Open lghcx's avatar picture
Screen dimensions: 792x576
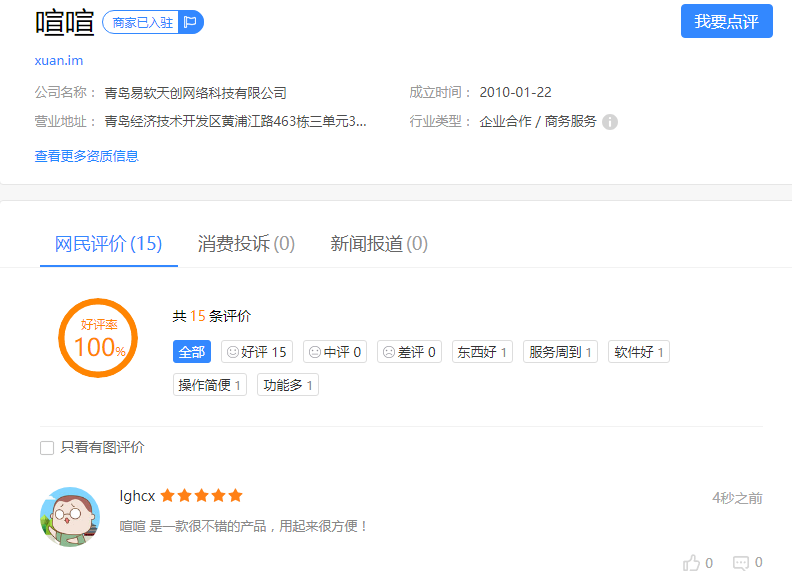(x=70, y=517)
